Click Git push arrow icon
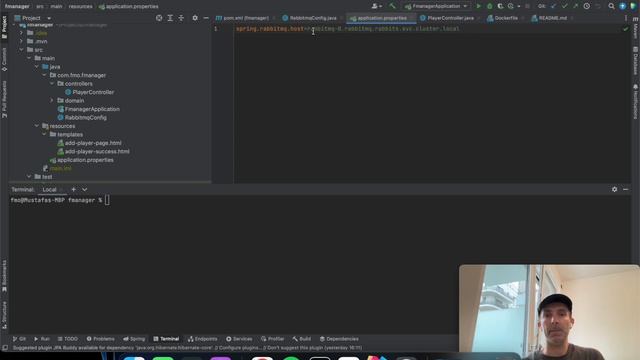The height and width of the screenshot is (360, 640). click(576, 6)
